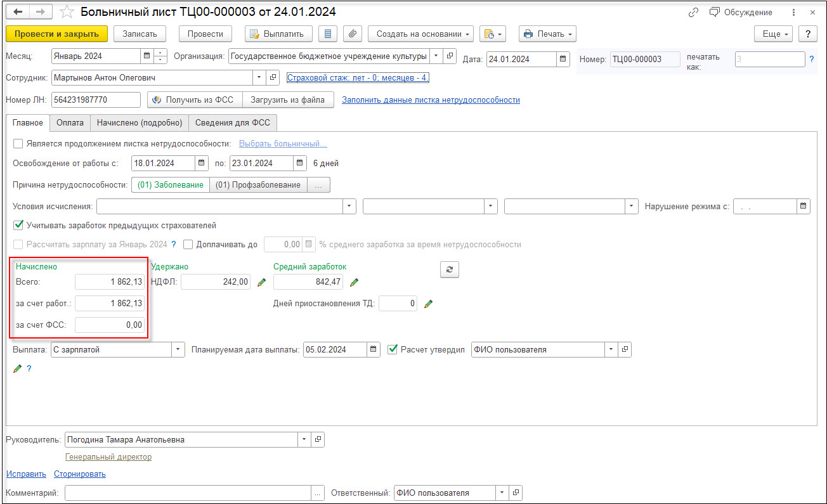Open calendar picker for Месяц field
This screenshot has width=827, height=504.
click(x=147, y=56)
